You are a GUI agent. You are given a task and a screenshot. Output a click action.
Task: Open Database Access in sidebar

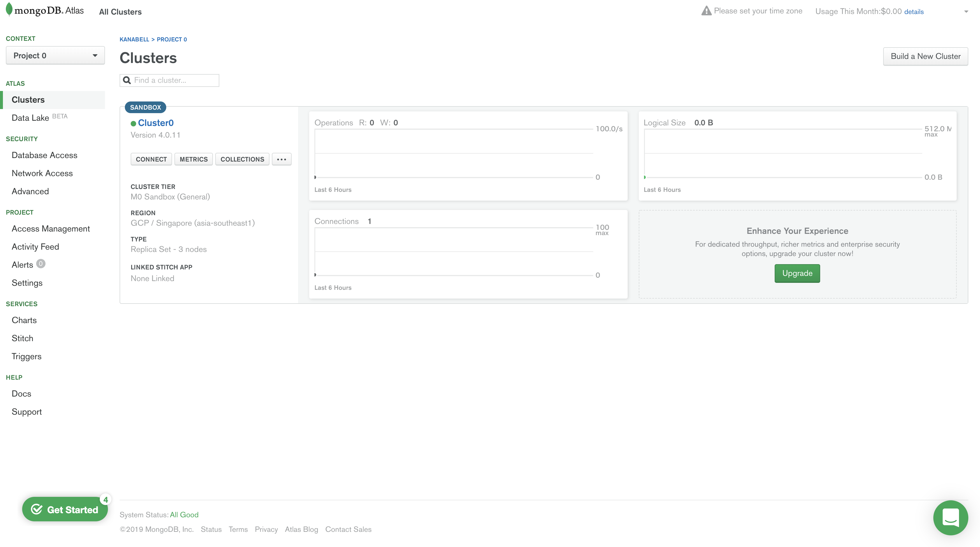point(45,155)
